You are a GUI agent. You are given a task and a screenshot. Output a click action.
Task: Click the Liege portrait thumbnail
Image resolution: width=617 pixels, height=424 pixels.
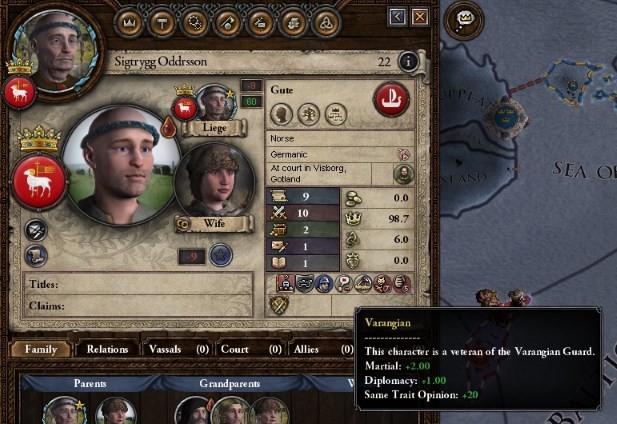click(x=216, y=103)
